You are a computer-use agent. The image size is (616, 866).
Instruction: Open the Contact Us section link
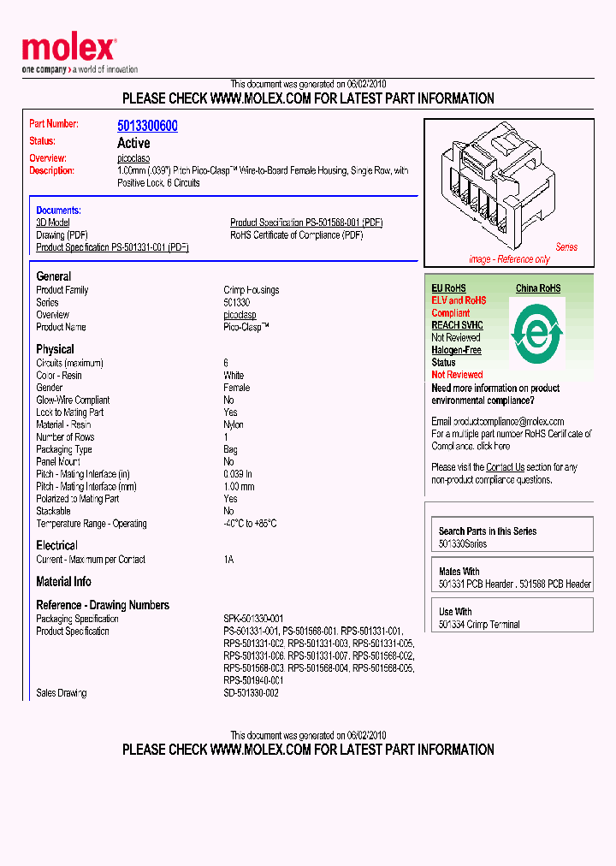(x=505, y=467)
